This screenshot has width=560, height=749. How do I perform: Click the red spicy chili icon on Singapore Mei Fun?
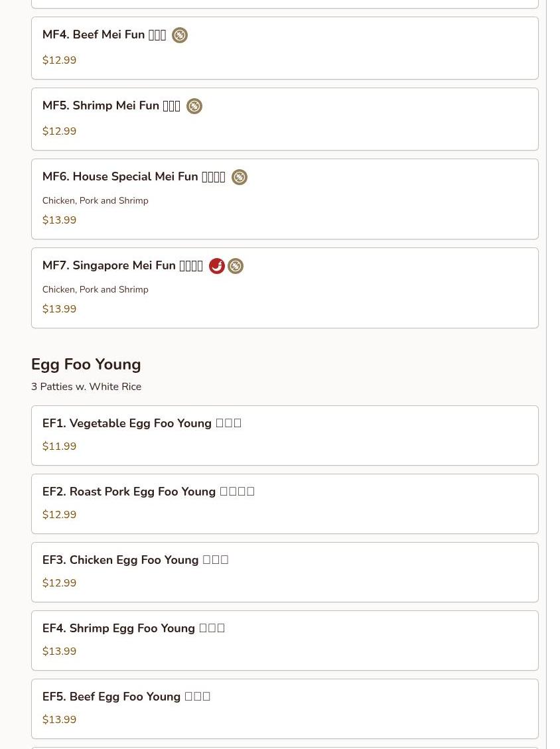click(216, 266)
